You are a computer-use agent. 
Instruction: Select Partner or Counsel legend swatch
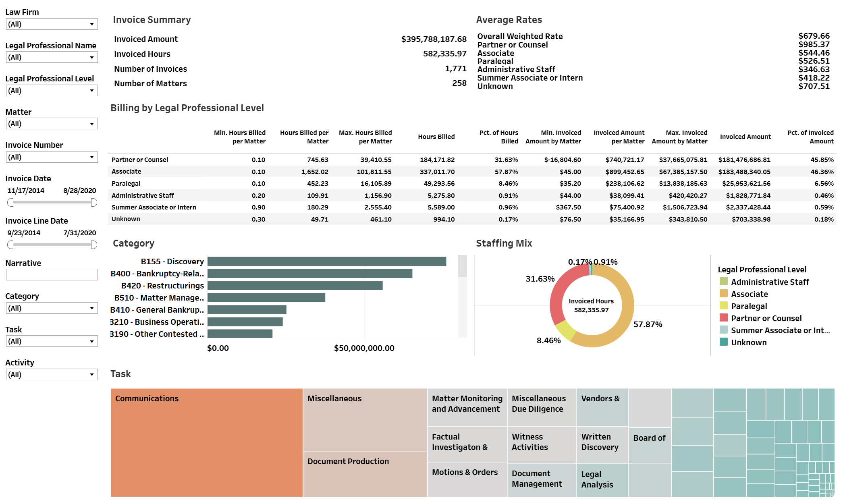pos(723,318)
